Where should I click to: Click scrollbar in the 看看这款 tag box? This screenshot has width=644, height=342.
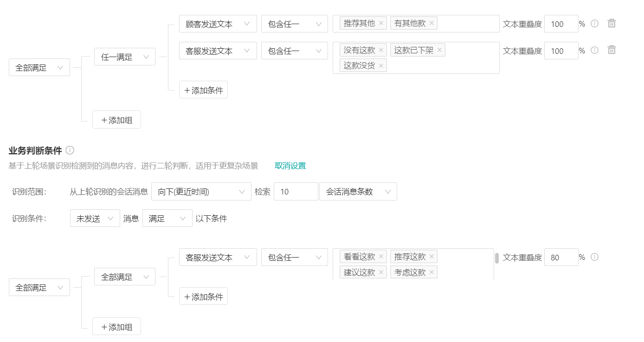pyautogui.click(x=497, y=258)
